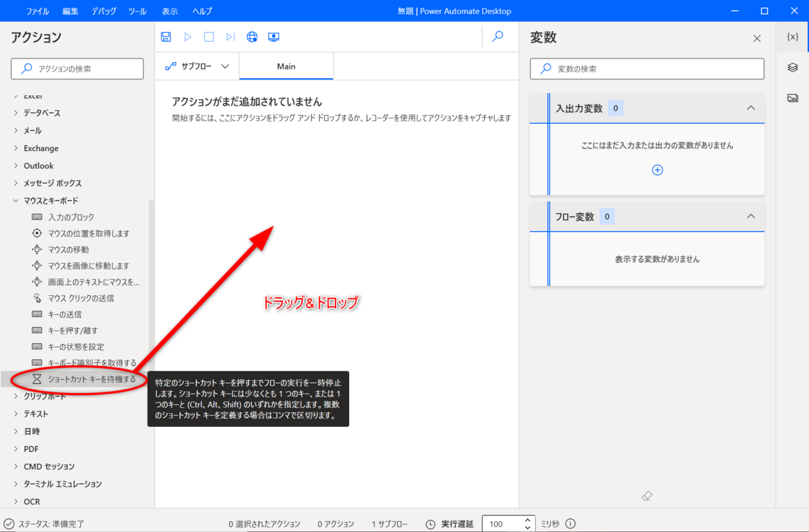809x532 pixels.
Task: Stop the flow execution
Action: tap(209, 37)
